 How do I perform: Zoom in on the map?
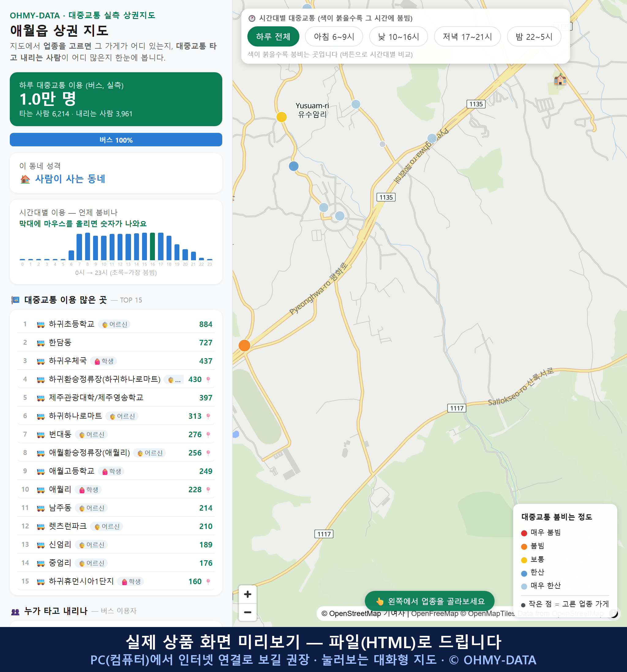247,594
